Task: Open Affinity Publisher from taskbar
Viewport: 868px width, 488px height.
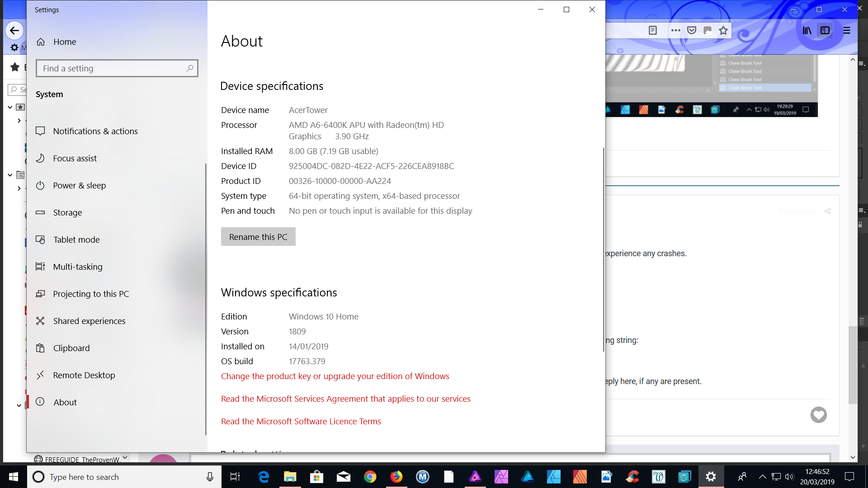Action: (580, 477)
